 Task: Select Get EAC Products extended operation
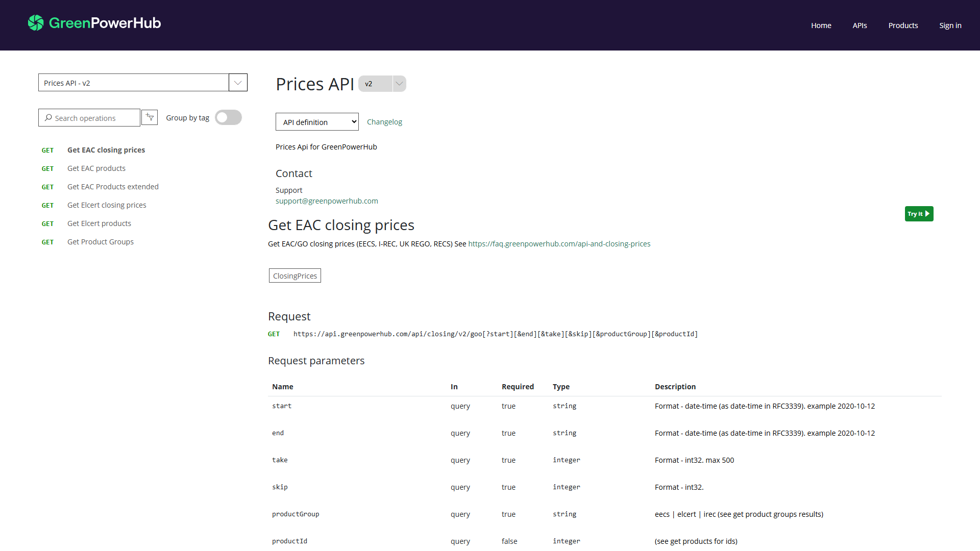[x=113, y=187]
